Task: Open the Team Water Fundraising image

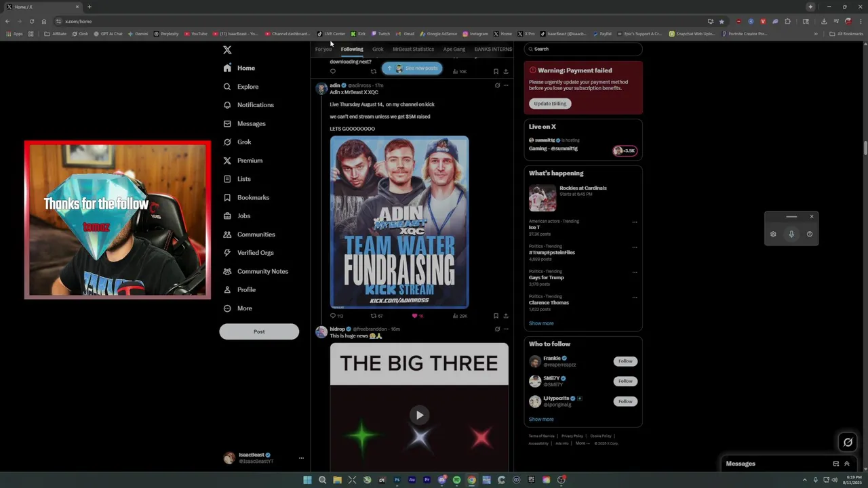Action: coord(399,222)
